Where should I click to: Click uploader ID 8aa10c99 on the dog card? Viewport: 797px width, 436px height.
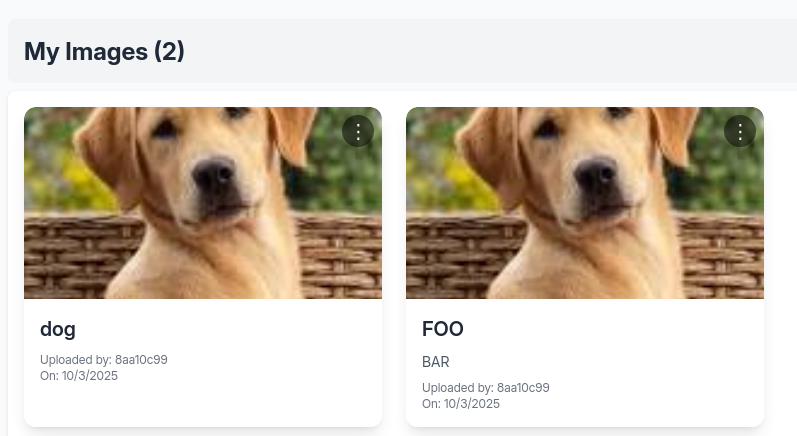[132, 360]
